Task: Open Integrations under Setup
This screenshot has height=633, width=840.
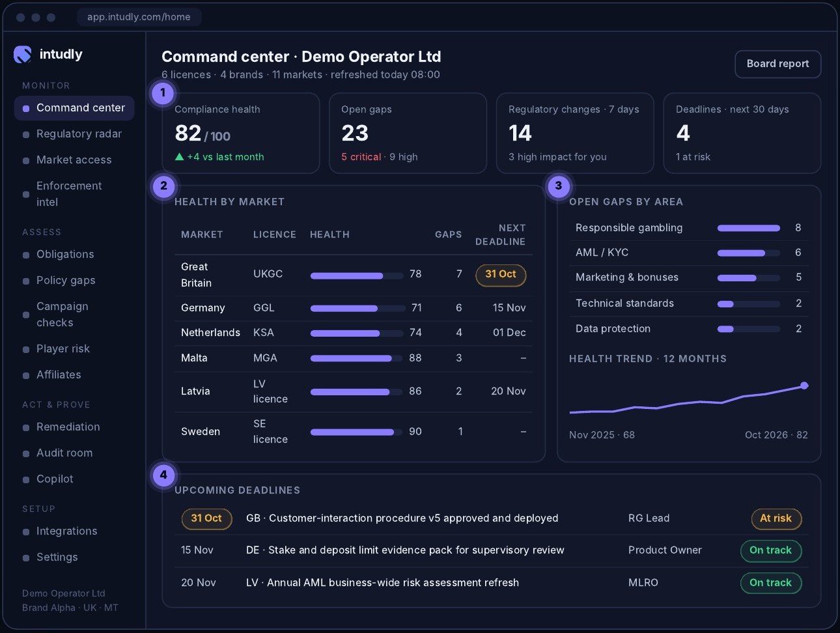Action: [74, 531]
